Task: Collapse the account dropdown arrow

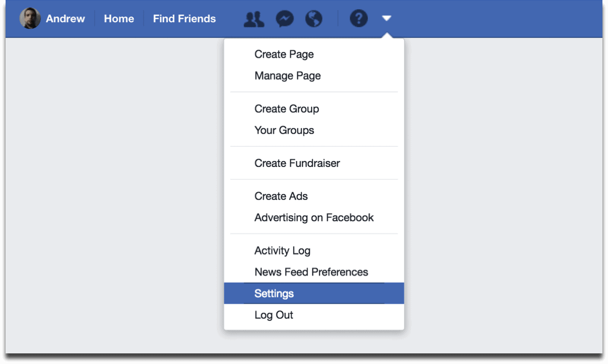Action: (x=387, y=19)
